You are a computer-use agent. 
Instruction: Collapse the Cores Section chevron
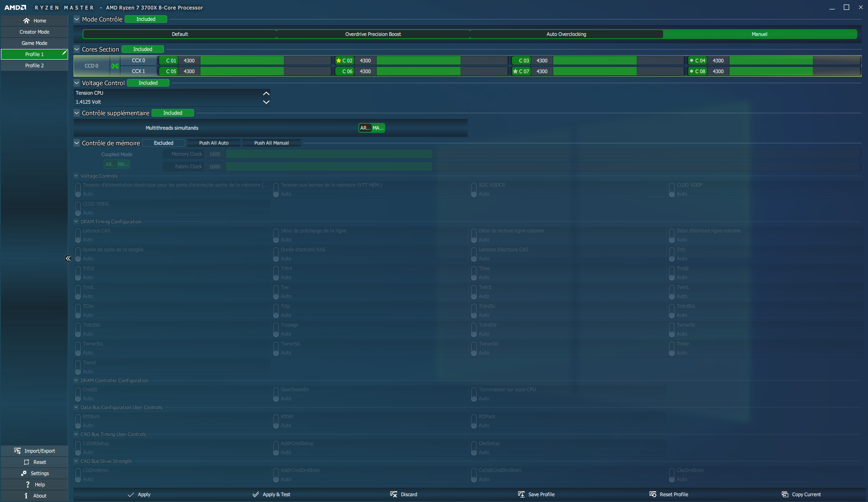[x=77, y=49]
